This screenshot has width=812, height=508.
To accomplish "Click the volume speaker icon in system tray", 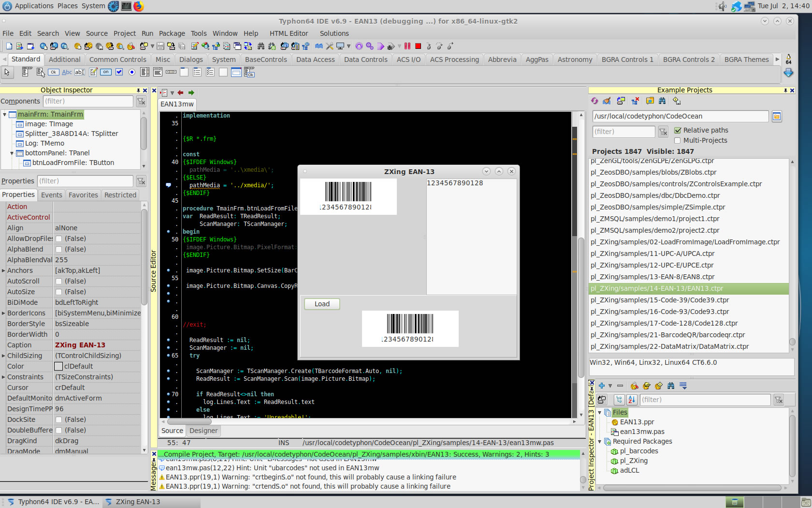I will pyautogui.click(x=723, y=6).
